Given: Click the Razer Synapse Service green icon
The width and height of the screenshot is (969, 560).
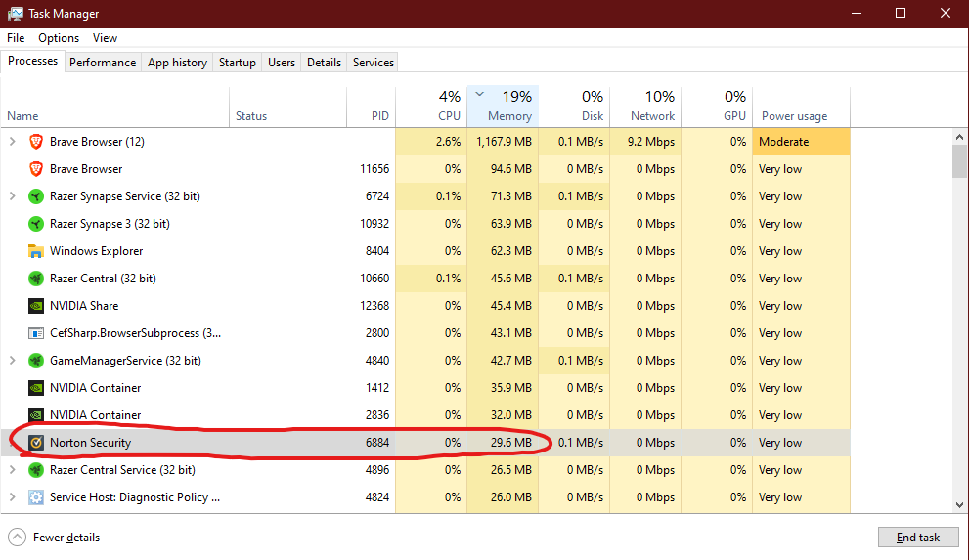Looking at the screenshot, I should click(36, 196).
